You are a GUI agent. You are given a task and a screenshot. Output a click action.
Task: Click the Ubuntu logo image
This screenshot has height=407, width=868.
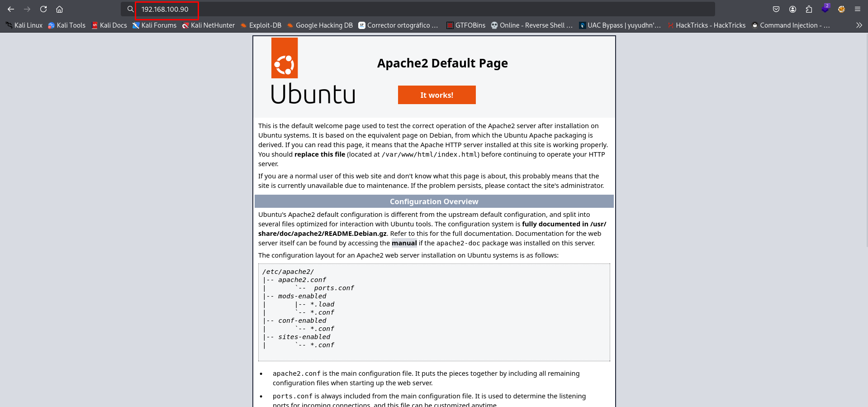pos(313,71)
